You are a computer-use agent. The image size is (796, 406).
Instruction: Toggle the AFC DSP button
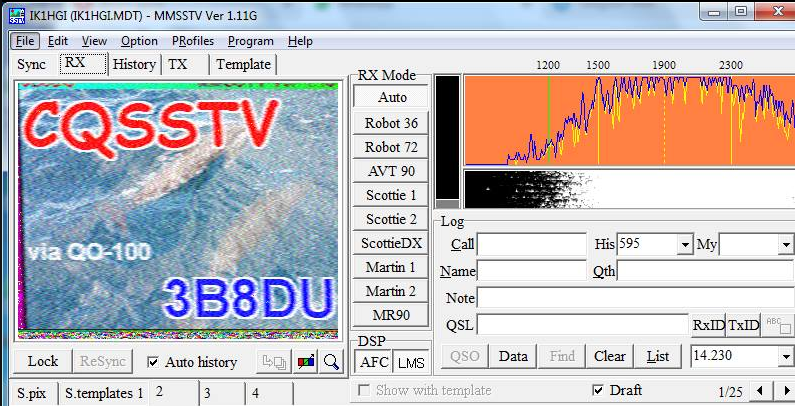[x=375, y=362]
